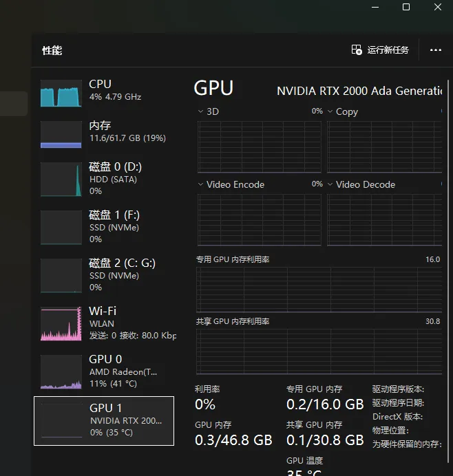
Task: Select the CPU usage graph thumbnail
Action: [x=61, y=93]
